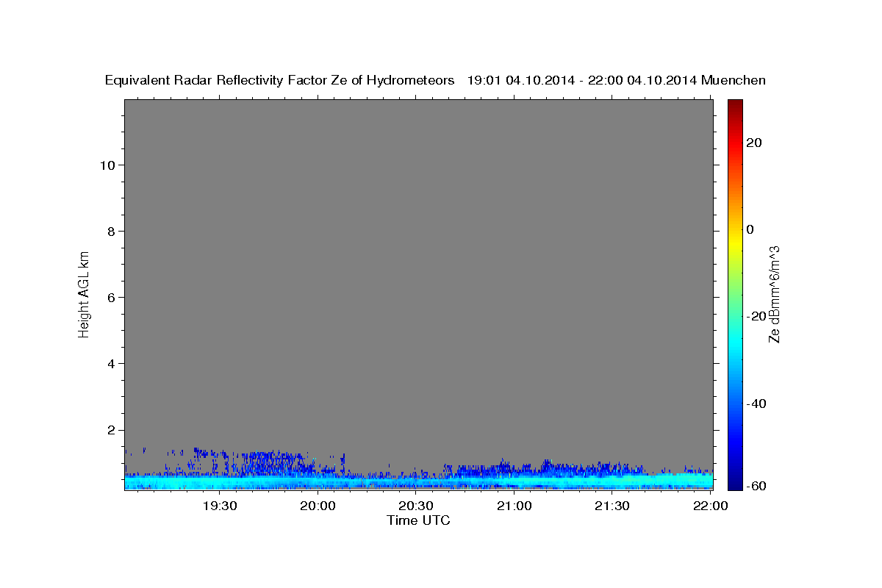Click the colorbar value -40
Viewport: 882px width, 588px height.
coord(755,404)
